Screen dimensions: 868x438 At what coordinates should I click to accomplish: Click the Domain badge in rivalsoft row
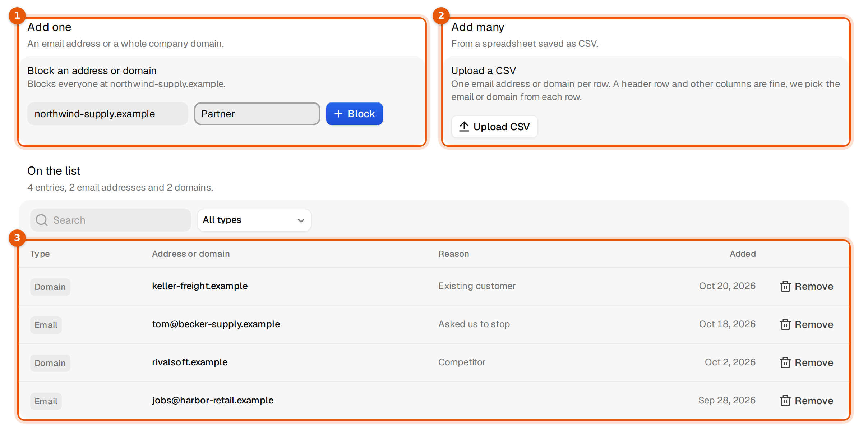(x=50, y=363)
